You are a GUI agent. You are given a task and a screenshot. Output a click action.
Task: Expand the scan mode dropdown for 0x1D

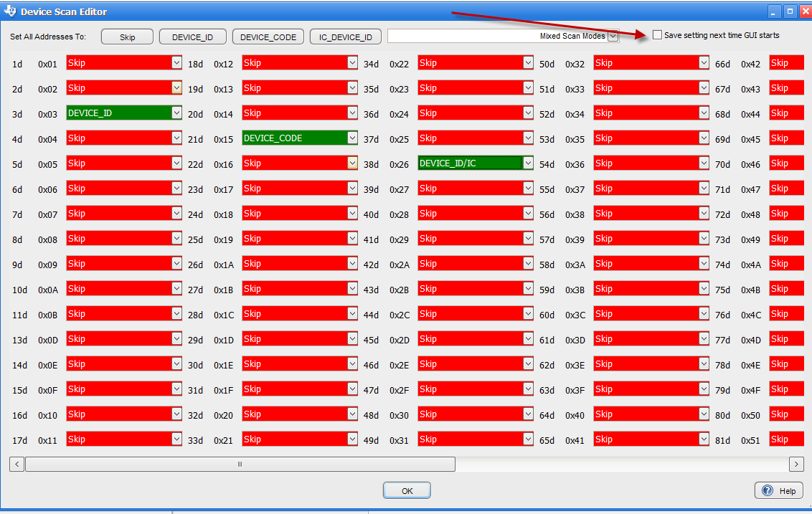click(352, 338)
